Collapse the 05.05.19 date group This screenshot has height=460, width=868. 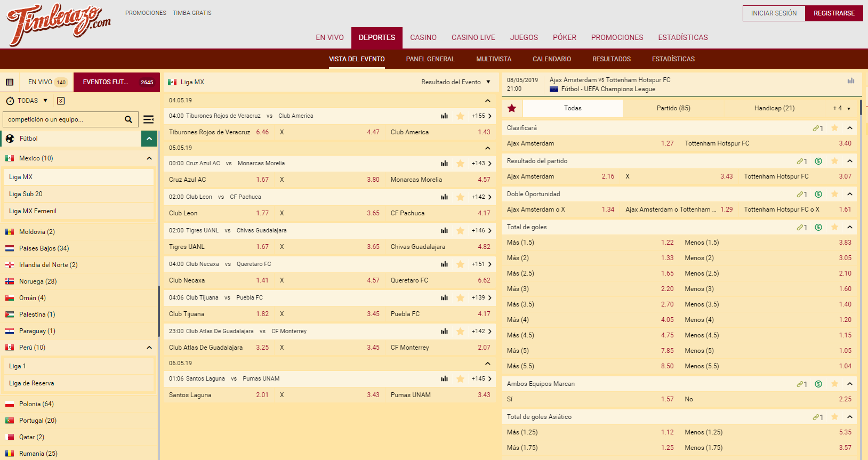point(487,148)
